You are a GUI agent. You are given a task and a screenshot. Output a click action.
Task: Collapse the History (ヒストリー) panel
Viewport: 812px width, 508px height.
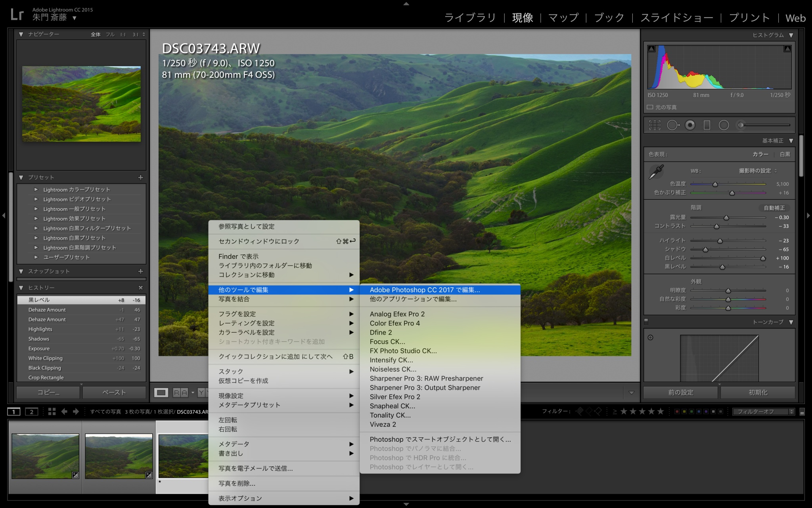(x=21, y=287)
